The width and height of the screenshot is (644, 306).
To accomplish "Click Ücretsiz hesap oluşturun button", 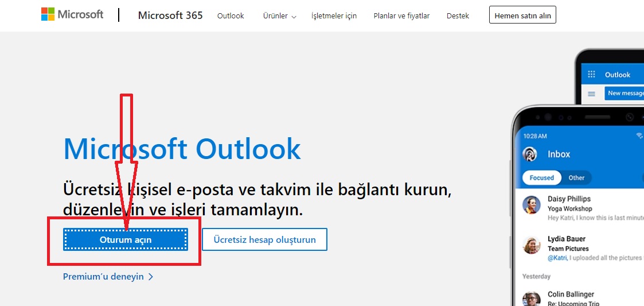I will 264,239.
